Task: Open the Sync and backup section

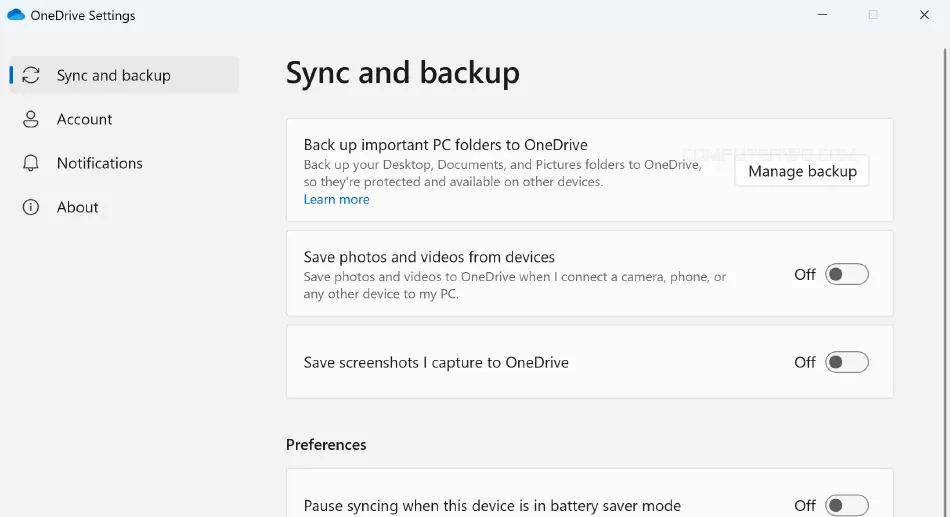Action: click(124, 75)
